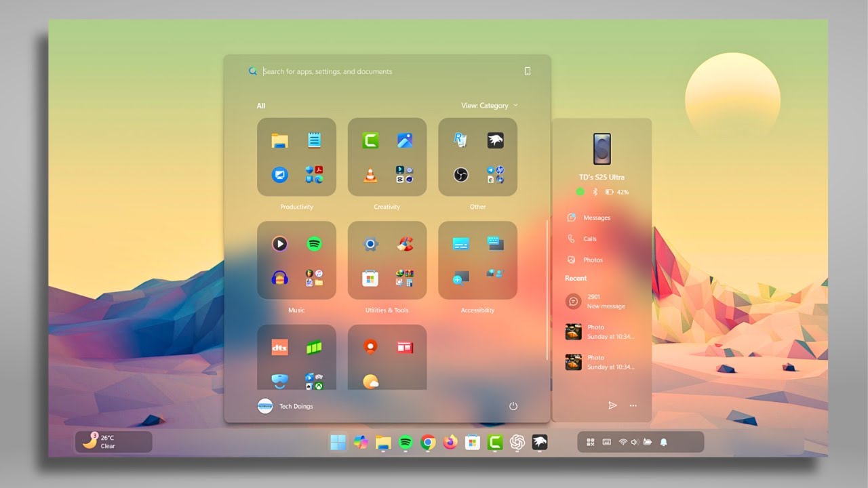Screen dimensions: 868x488
Task: Expand the Creativity folder's small icon group
Action: click(x=405, y=175)
